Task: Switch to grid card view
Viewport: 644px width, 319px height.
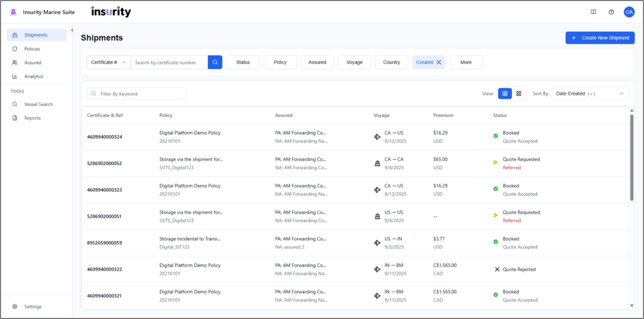Action: (519, 94)
